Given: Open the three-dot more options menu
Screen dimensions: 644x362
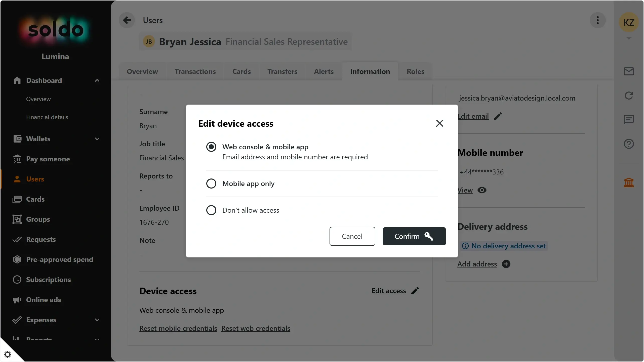Looking at the screenshot, I should coord(597,20).
